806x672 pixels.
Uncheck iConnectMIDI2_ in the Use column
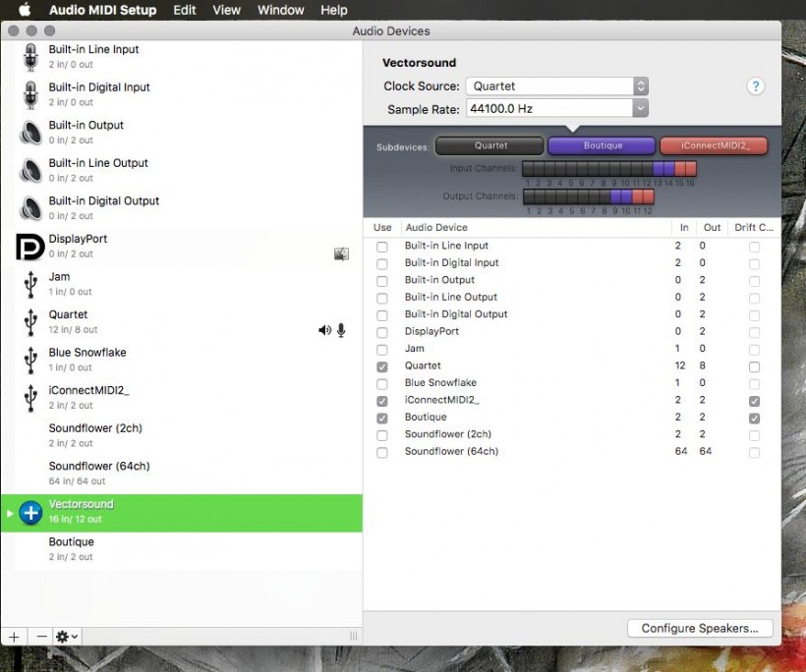pos(382,401)
